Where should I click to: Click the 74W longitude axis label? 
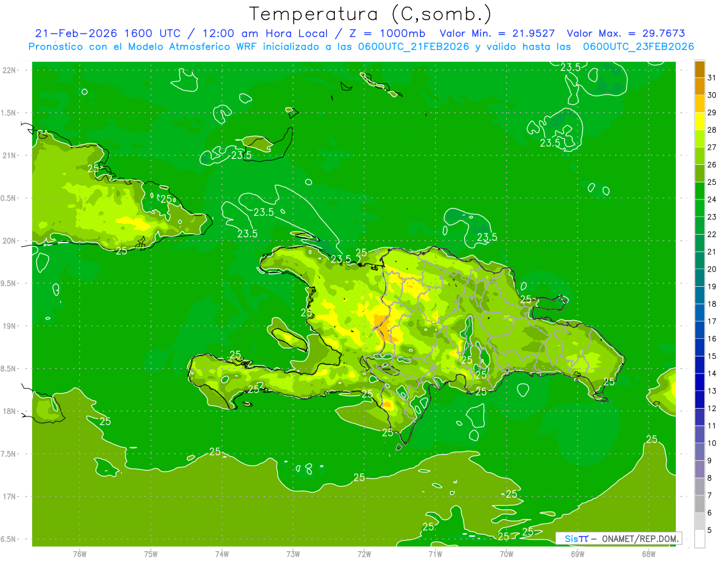pos(222,554)
